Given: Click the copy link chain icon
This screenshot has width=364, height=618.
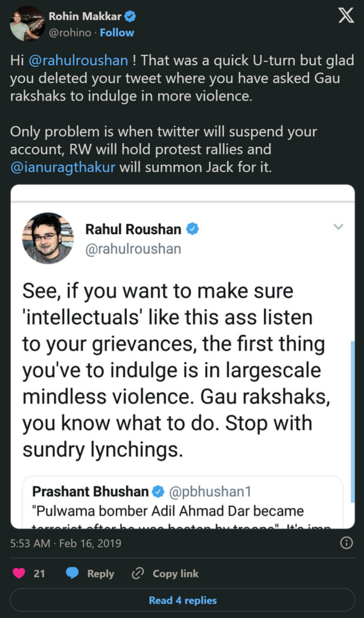Looking at the screenshot, I should pos(138,573).
